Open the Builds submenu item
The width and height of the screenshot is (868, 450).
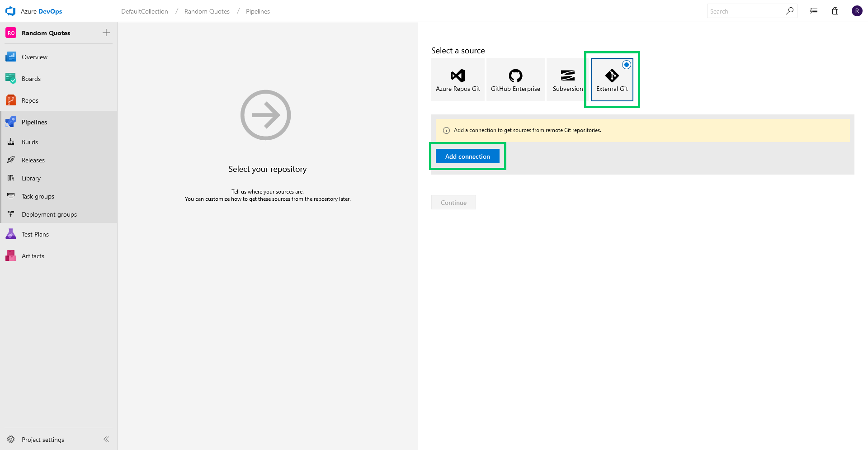tap(59, 142)
